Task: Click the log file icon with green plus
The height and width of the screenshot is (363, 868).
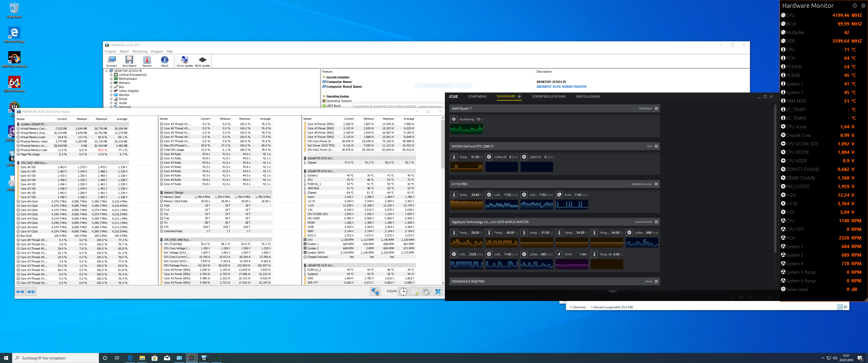Action: [415, 292]
